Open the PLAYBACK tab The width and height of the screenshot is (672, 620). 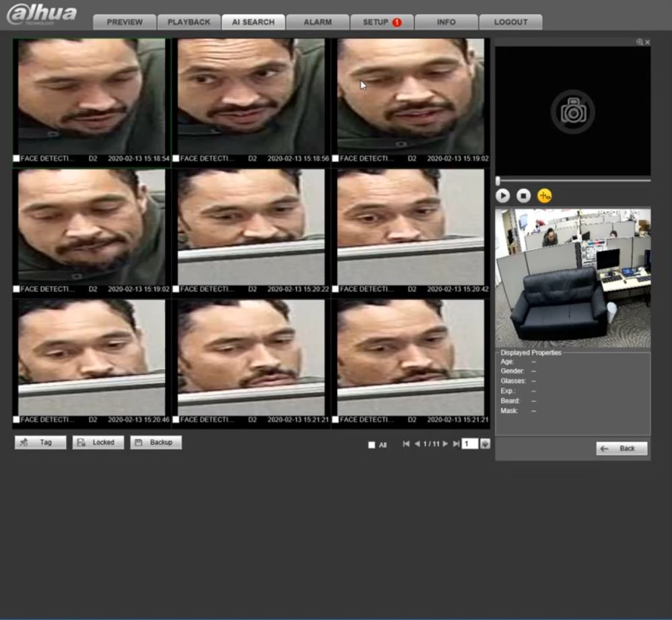tap(189, 22)
